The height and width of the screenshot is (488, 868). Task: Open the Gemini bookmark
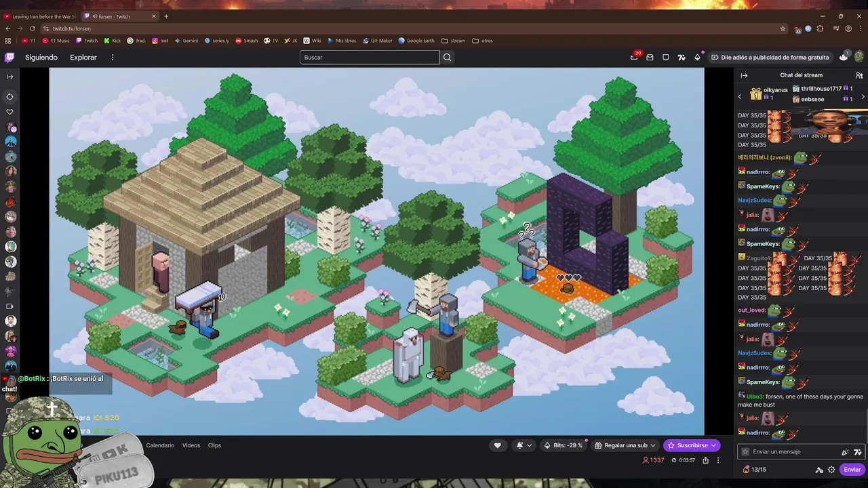coord(186,41)
